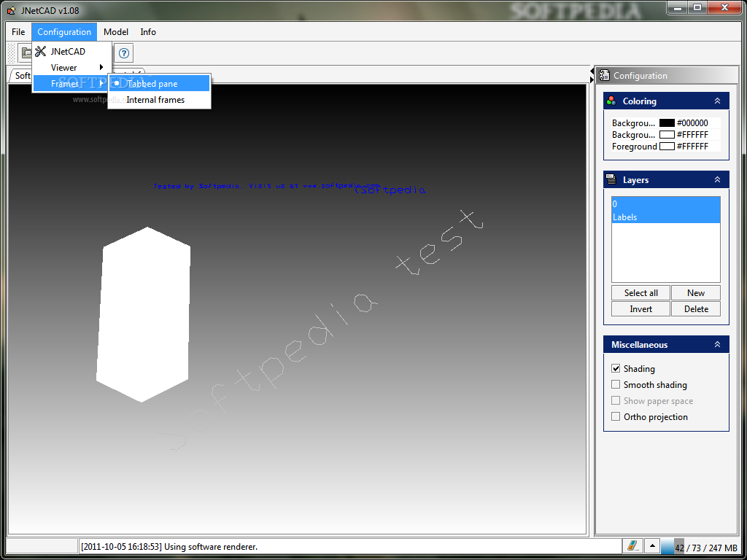This screenshot has height=560, width=747.
Task: Click the Configuration sidebar title
Action: [640, 76]
